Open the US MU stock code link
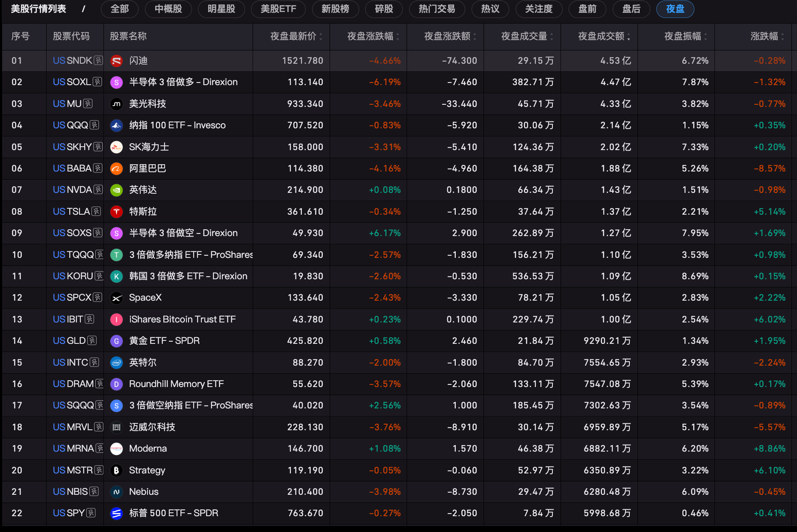The height and width of the screenshot is (532, 797). click(x=67, y=103)
